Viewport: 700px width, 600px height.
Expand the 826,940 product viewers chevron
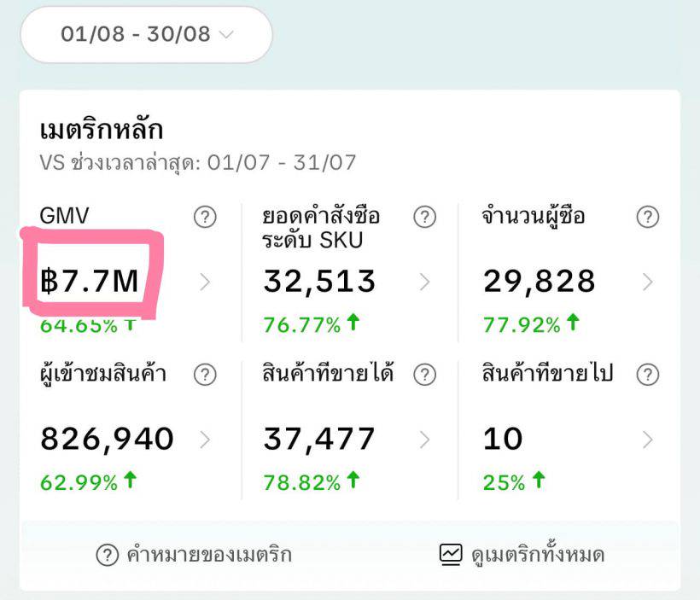[205, 440]
